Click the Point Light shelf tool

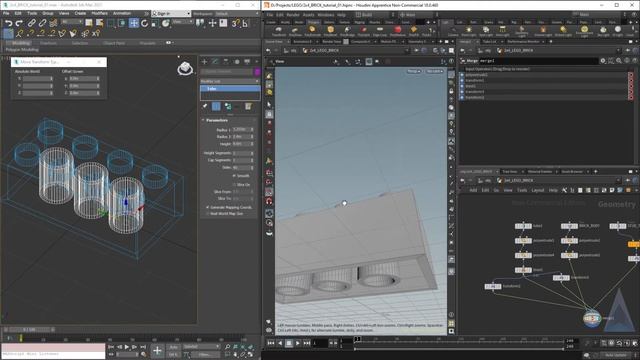pyautogui.click(x=469, y=31)
